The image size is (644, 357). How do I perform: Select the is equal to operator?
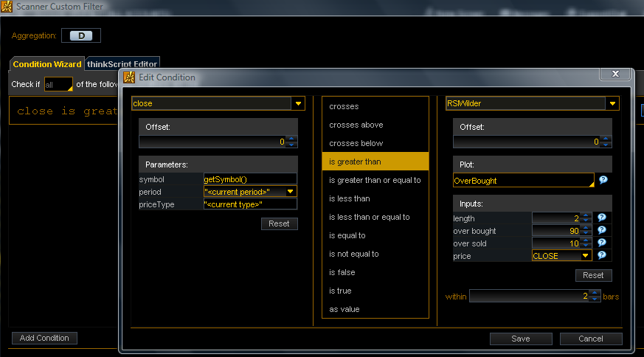tap(375, 235)
